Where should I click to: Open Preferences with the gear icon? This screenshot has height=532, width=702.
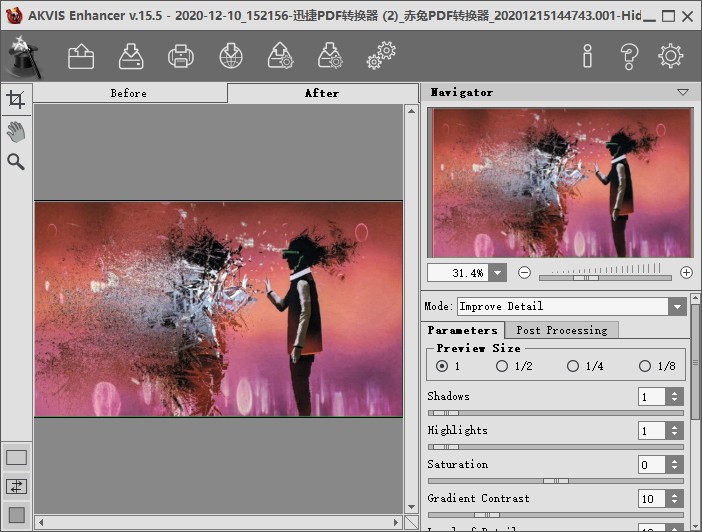[671, 56]
